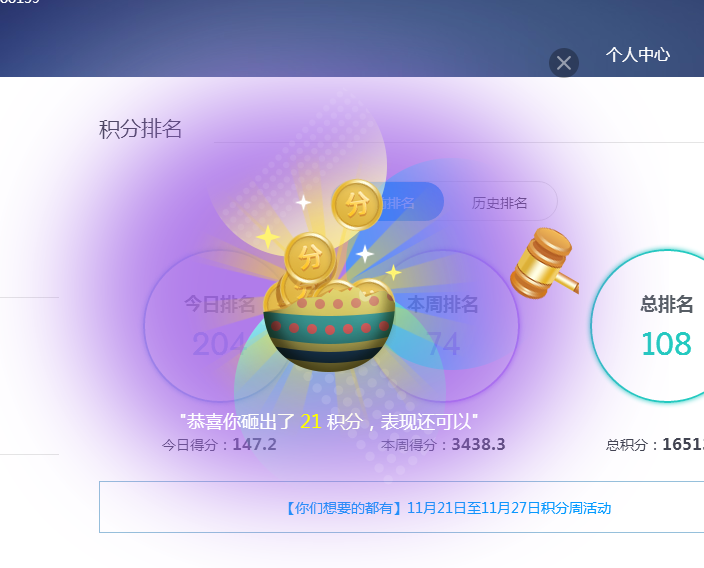Open 个人中心 in the header
The height and width of the screenshot is (568, 704).
638,55
